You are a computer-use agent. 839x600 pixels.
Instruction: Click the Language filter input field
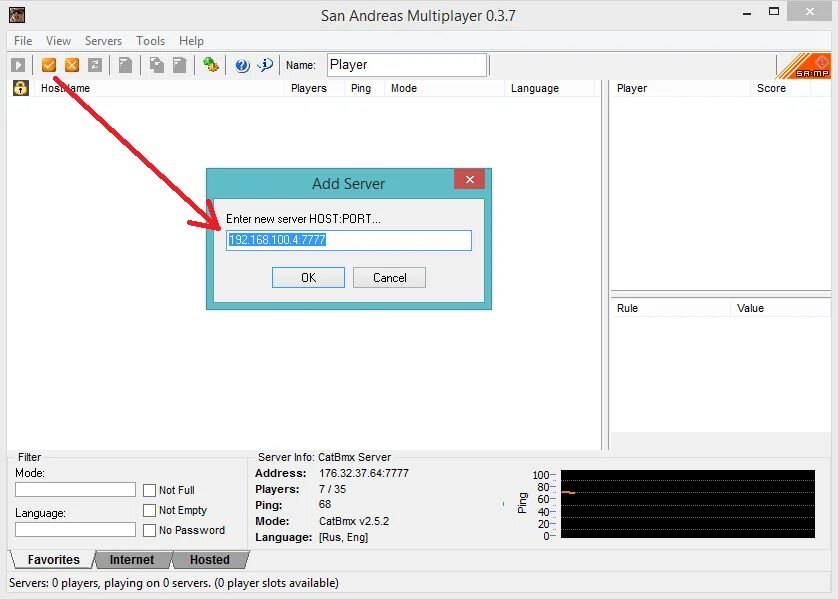pyautogui.click(x=75, y=529)
